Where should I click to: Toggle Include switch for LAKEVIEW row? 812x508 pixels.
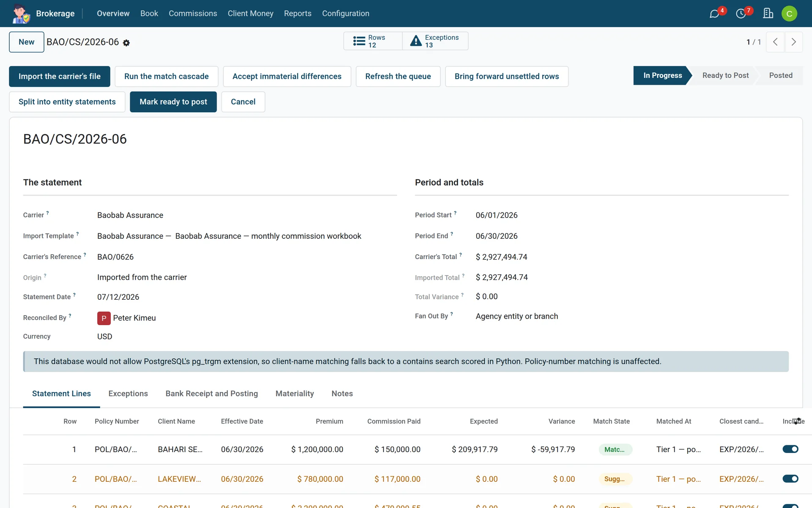pos(790,479)
